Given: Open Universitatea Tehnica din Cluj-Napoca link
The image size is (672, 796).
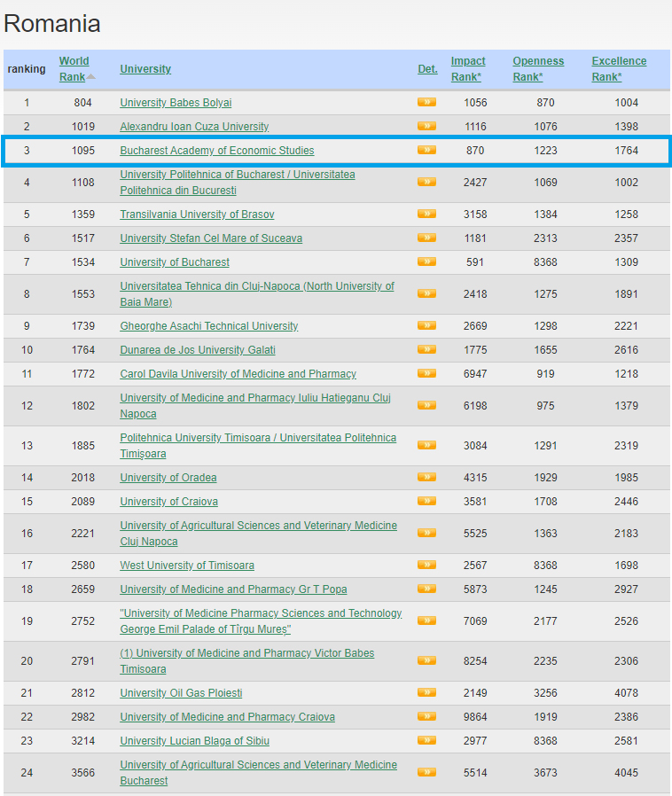Looking at the screenshot, I should pos(257,294).
